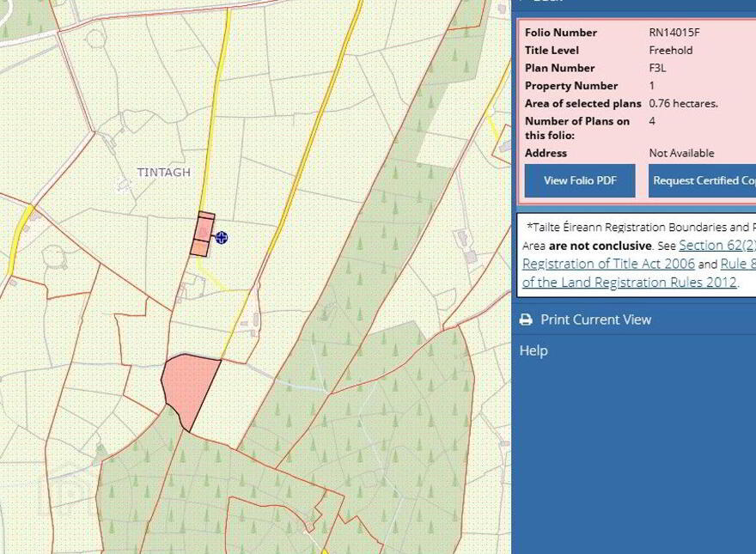Click the Freehold title level value
The height and width of the screenshot is (554, 756).
pos(671,50)
